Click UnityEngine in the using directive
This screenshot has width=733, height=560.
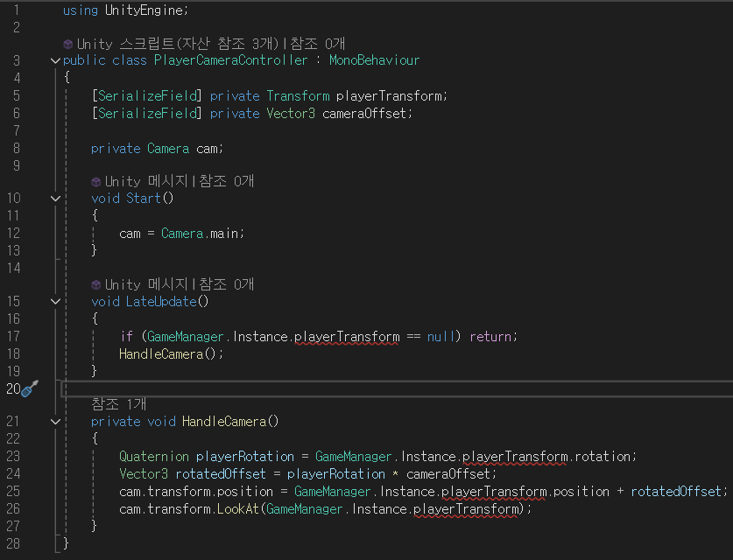[x=144, y=10]
